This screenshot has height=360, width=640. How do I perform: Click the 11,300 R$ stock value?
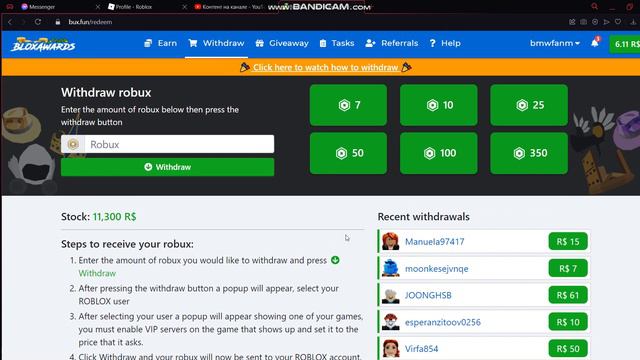(x=114, y=217)
